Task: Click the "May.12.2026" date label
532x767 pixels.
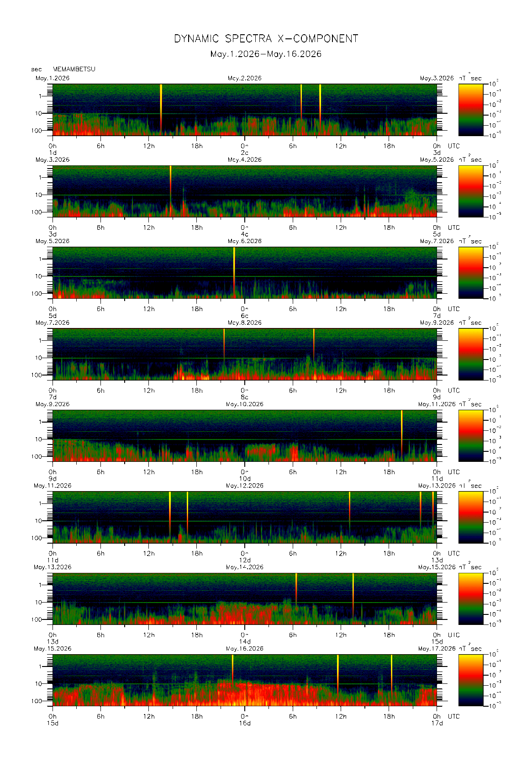Action: 245,486
